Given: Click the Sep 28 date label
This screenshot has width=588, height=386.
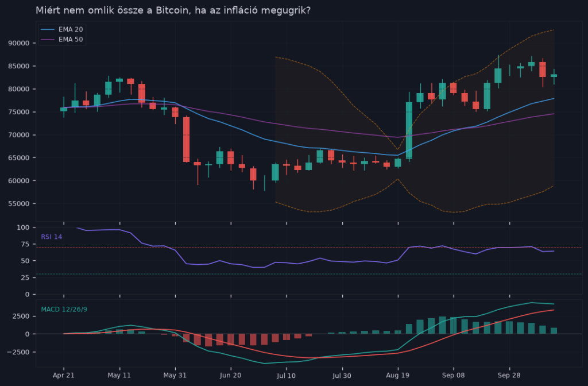Looking at the screenshot, I should point(509,375).
